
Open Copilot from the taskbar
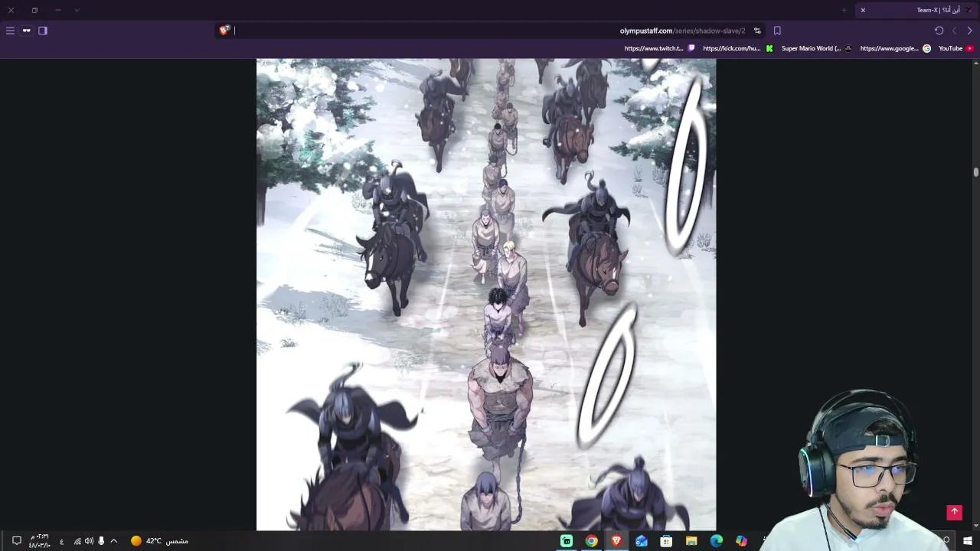pos(741,541)
